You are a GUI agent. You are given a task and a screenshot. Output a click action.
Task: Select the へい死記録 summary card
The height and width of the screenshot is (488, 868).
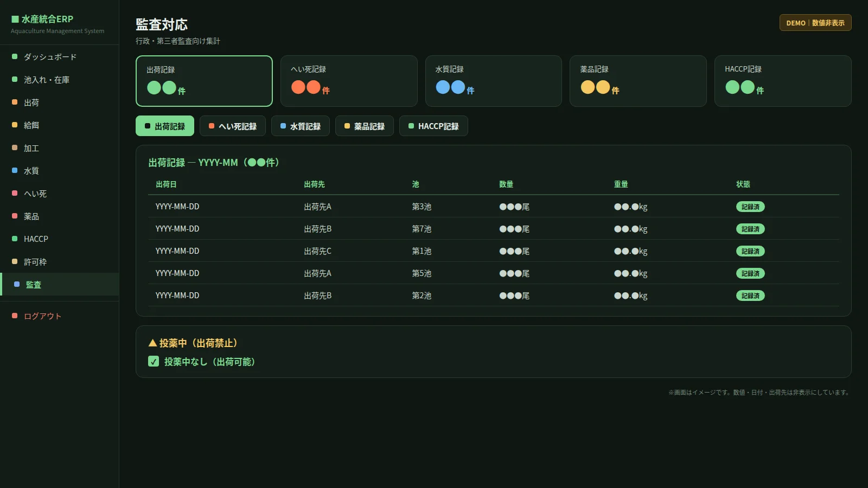pos(349,81)
